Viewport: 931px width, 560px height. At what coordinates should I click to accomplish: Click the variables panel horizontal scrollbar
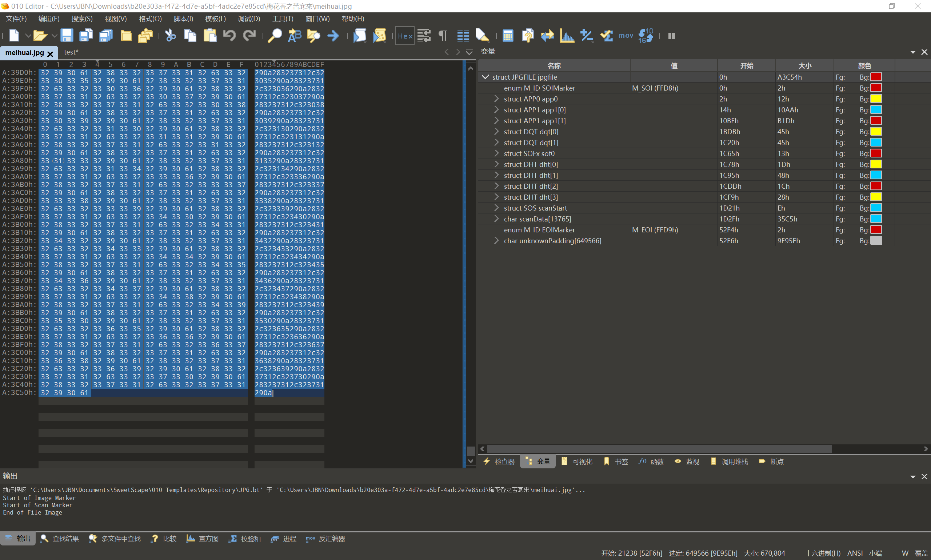(659, 449)
